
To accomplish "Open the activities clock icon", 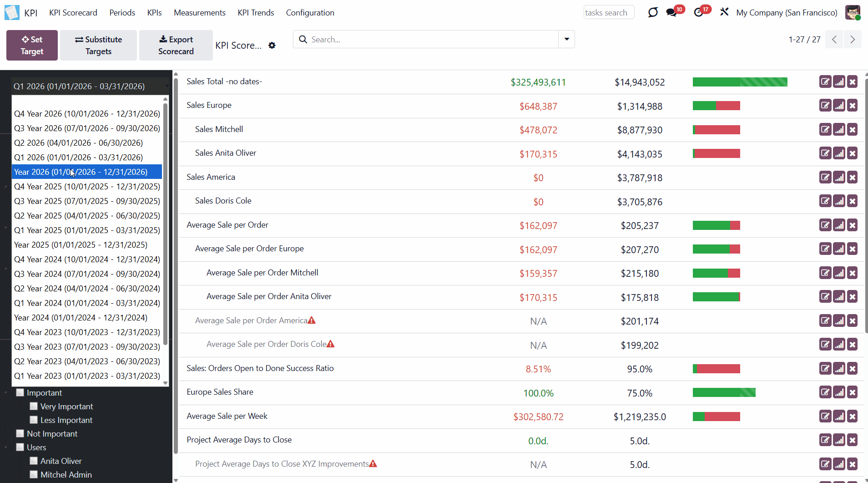I will tap(698, 13).
